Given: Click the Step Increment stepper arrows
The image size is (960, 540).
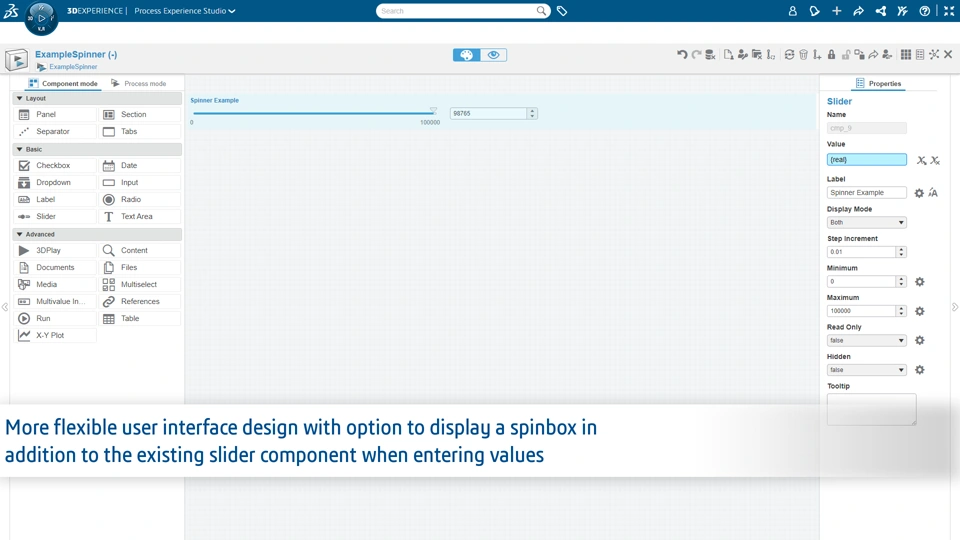Looking at the screenshot, I should point(901,252).
